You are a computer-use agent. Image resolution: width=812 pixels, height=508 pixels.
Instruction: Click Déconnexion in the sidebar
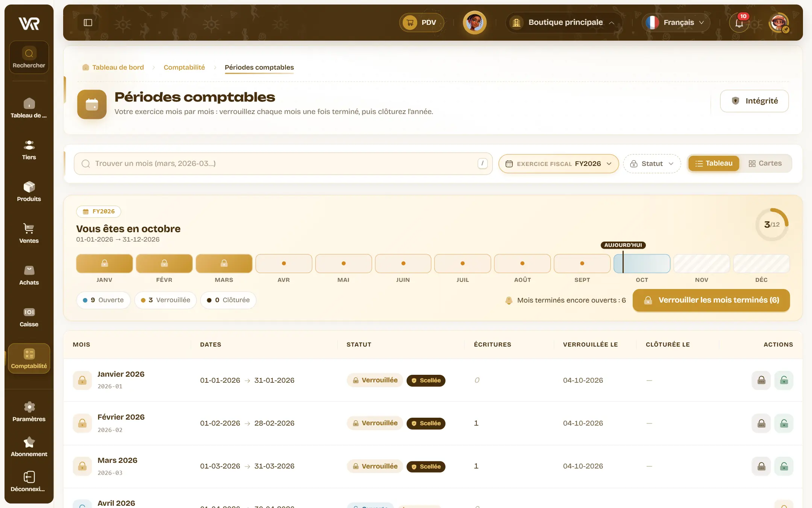[x=29, y=482]
